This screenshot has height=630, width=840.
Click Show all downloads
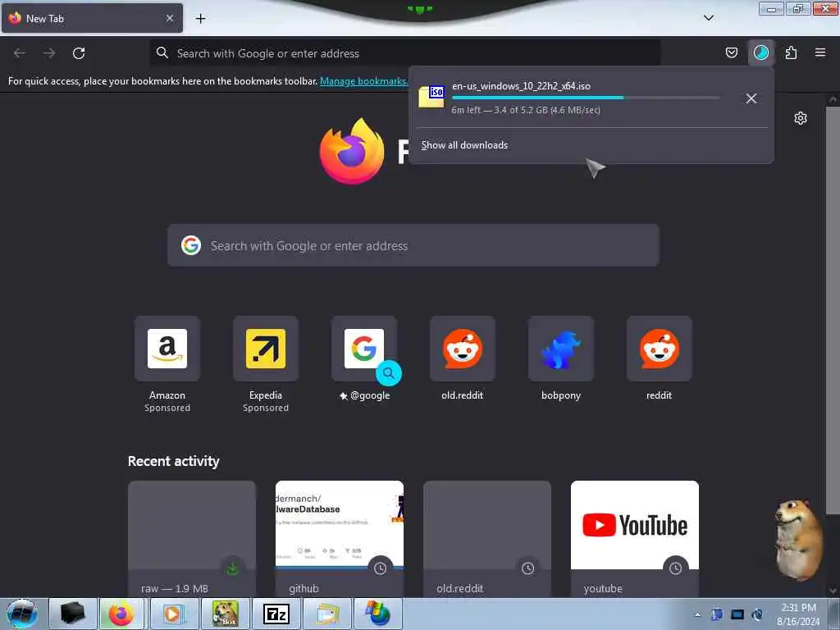[x=464, y=145]
